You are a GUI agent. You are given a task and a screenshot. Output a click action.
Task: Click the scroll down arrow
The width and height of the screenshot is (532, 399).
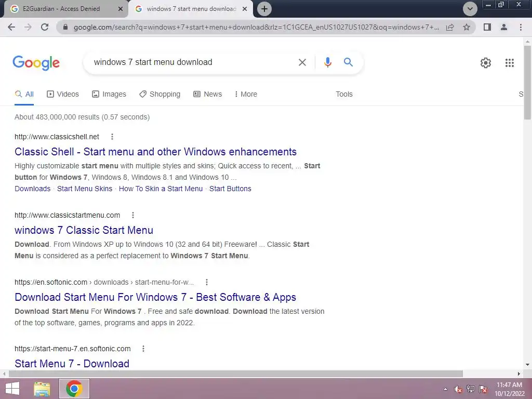coord(527,365)
